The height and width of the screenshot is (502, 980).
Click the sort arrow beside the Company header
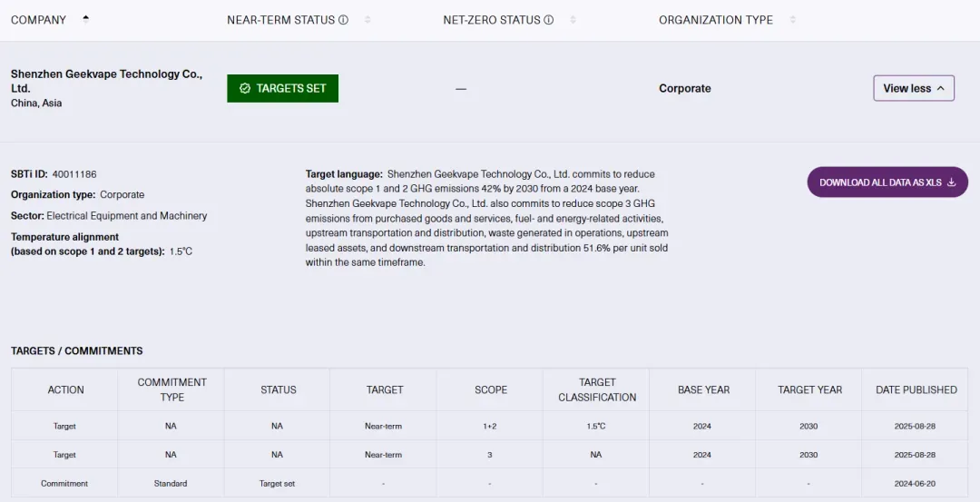[x=85, y=19]
